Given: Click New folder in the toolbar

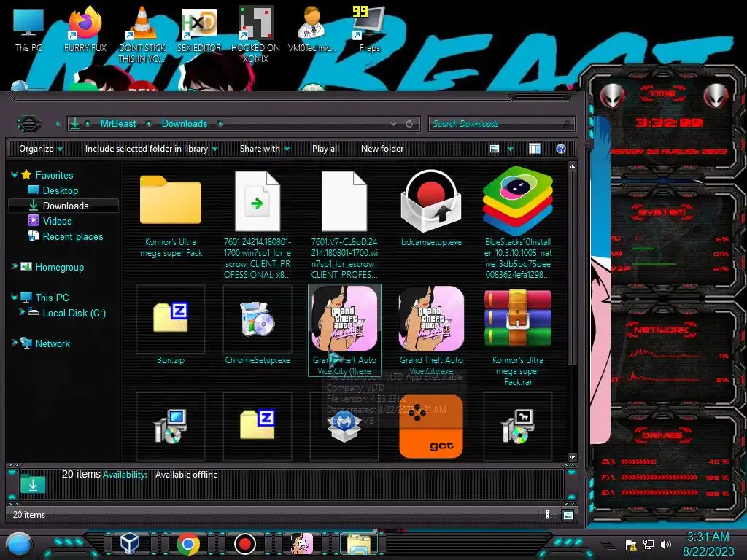Looking at the screenshot, I should (382, 149).
